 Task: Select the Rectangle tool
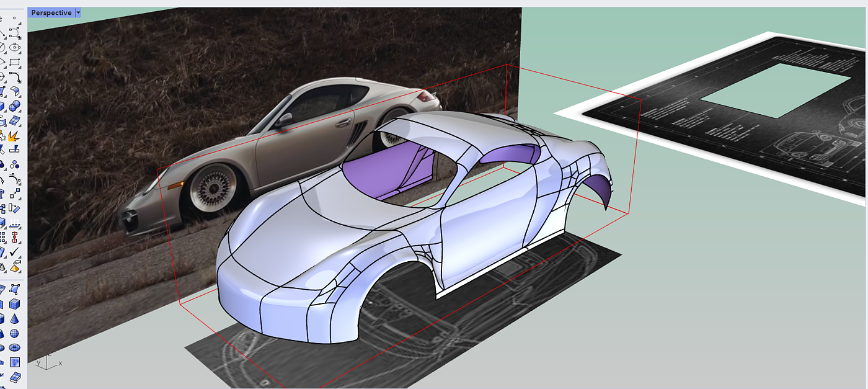coord(14,63)
